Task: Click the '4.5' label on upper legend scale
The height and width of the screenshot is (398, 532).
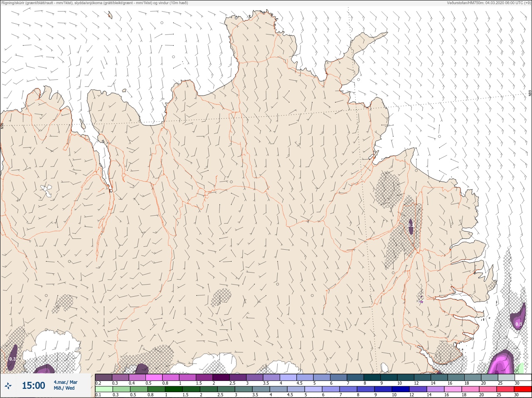Action: pos(299,383)
